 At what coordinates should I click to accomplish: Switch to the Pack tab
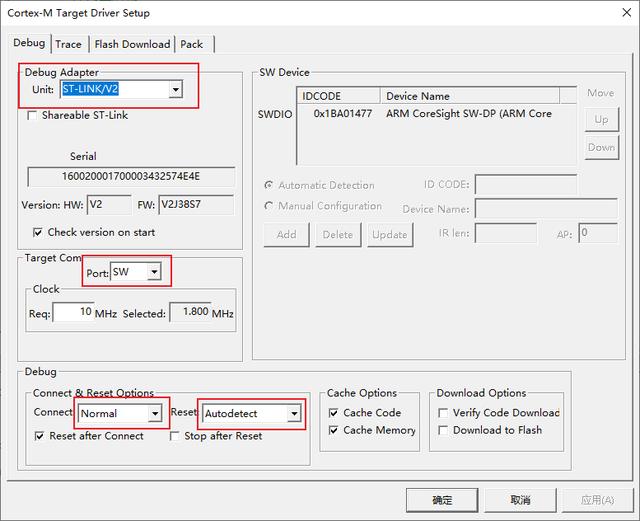point(192,44)
